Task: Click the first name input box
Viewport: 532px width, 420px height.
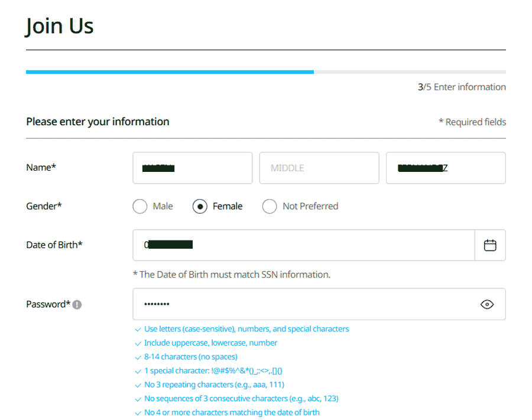Action: pos(192,168)
